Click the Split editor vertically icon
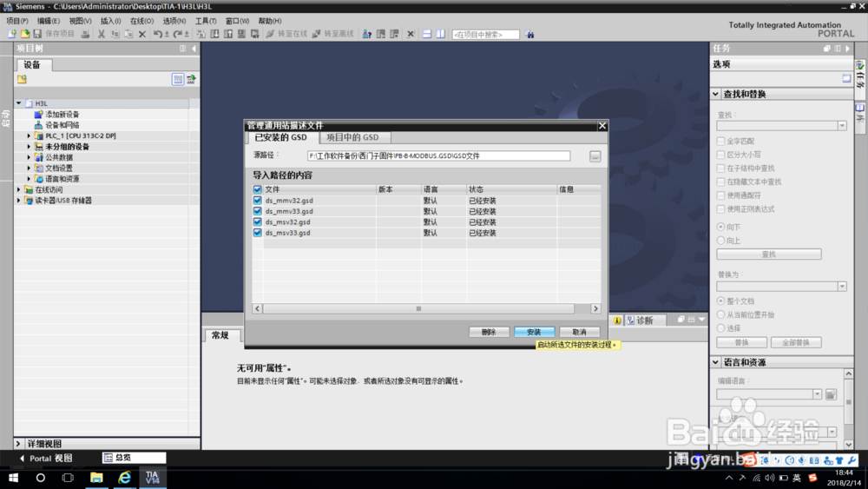 pyautogui.click(x=441, y=35)
